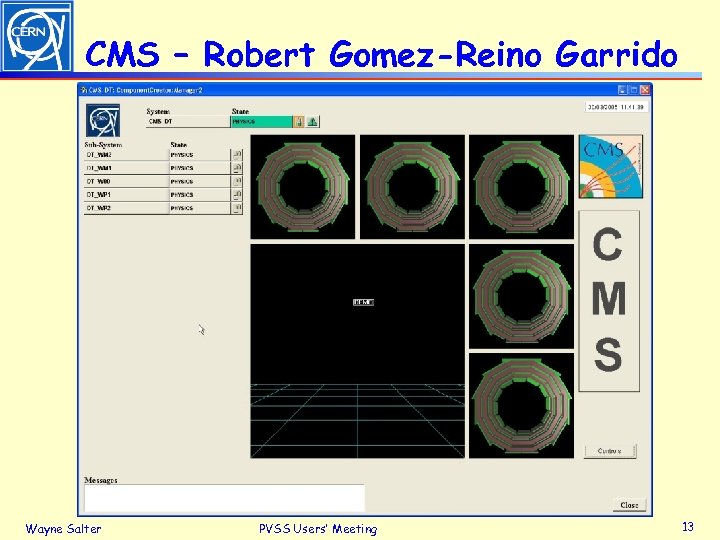
Task: Click the Close button at bottom right
Action: coord(629,505)
